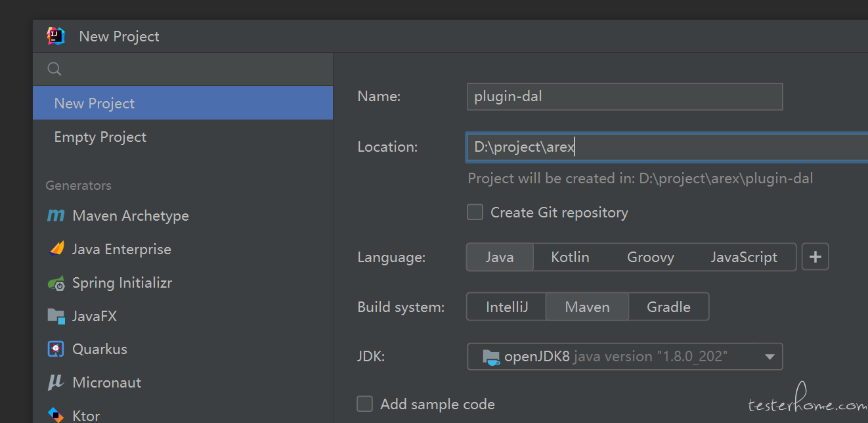This screenshot has height=423, width=868.
Task: Click the Language: label
Action: pyautogui.click(x=391, y=257)
